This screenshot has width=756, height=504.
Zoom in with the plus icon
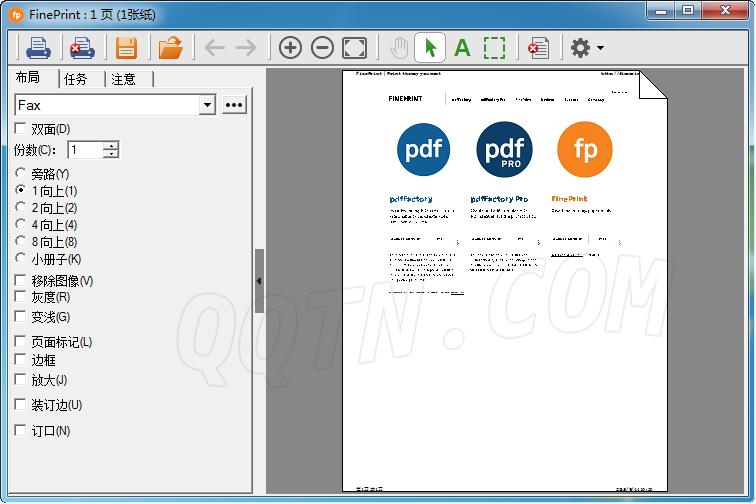pyautogui.click(x=290, y=47)
